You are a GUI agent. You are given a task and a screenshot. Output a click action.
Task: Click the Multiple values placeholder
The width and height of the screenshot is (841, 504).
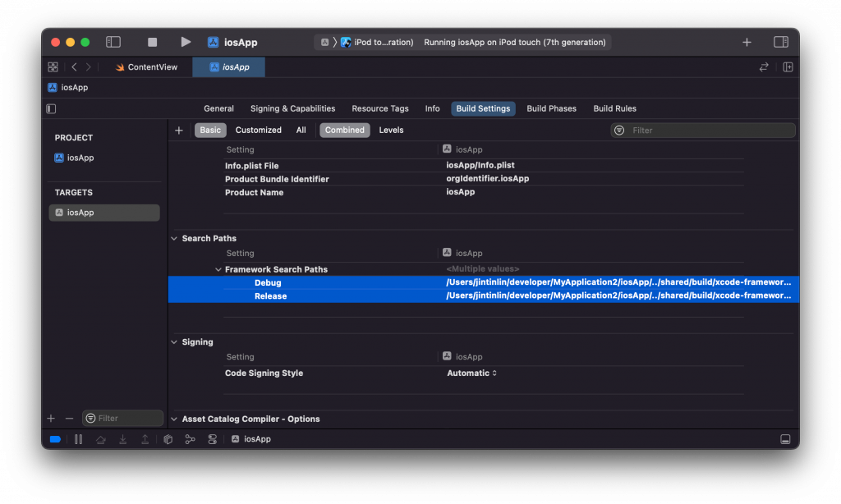483,269
